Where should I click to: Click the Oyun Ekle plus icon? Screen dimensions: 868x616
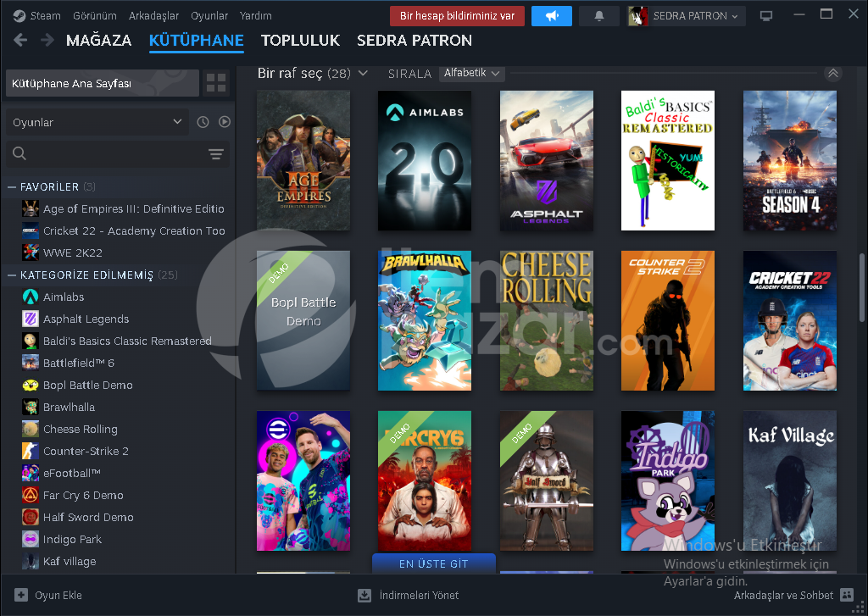click(21, 595)
